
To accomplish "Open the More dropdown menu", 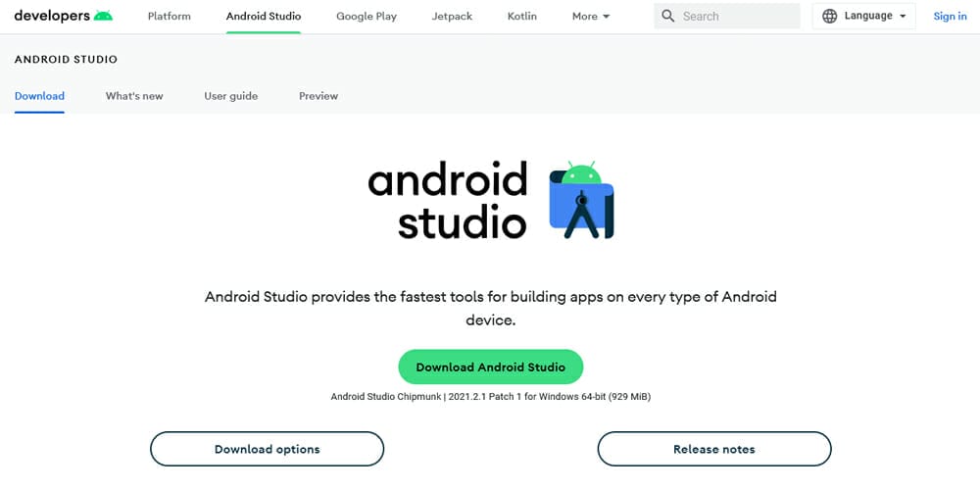I will coord(591,17).
